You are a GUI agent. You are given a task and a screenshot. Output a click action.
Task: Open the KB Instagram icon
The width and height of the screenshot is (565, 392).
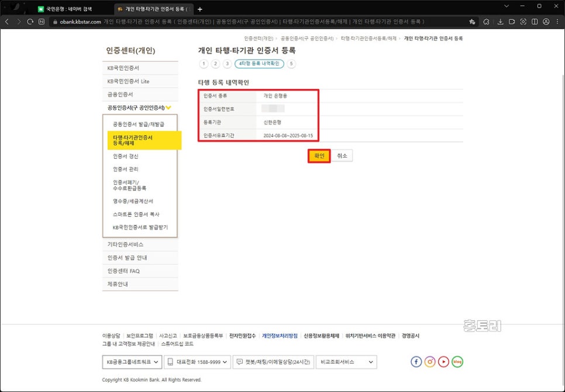click(x=430, y=362)
